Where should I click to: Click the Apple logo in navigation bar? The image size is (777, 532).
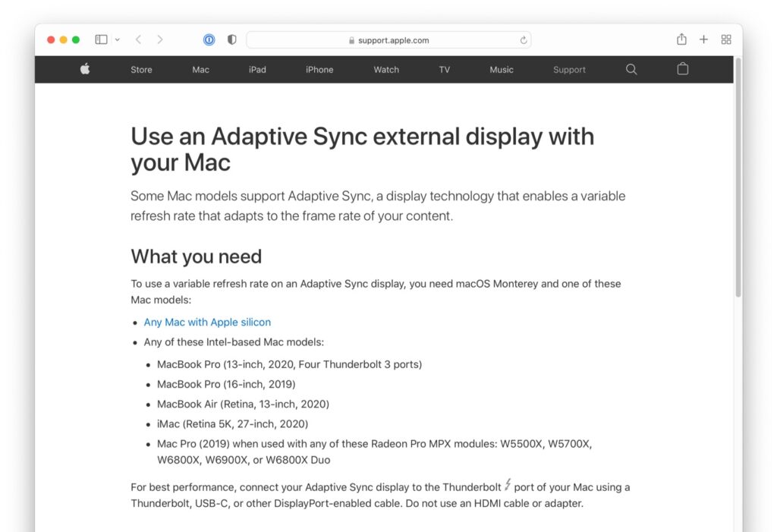(x=85, y=69)
